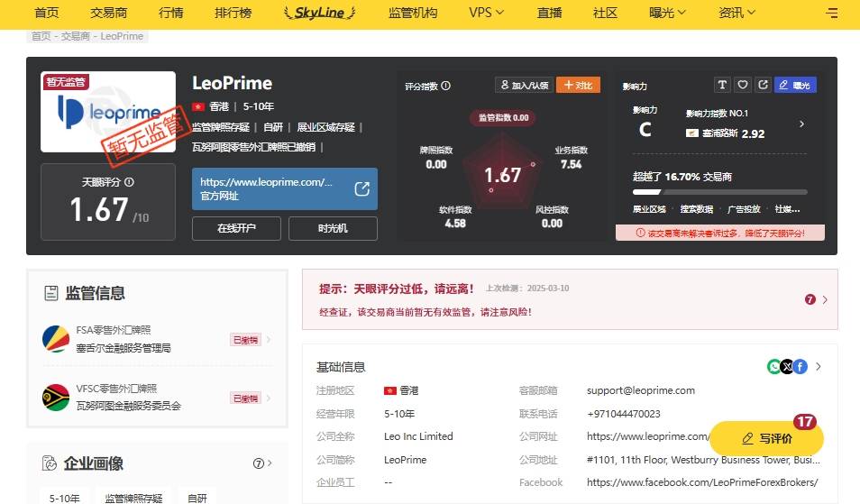
Task: Click the Seychelles FSA regulator flag icon
Action: coord(56,339)
